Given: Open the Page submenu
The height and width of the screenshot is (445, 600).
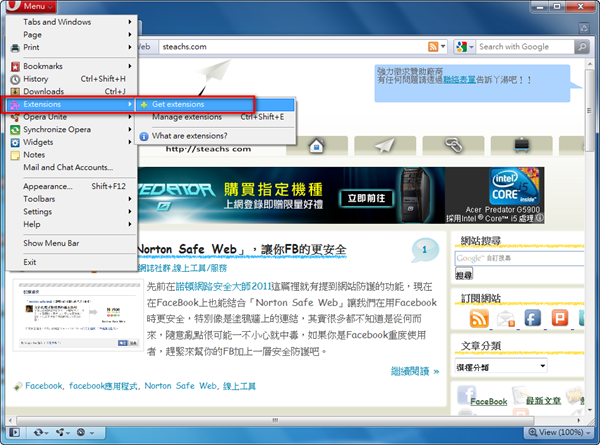Looking at the screenshot, I should tap(72, 34).
